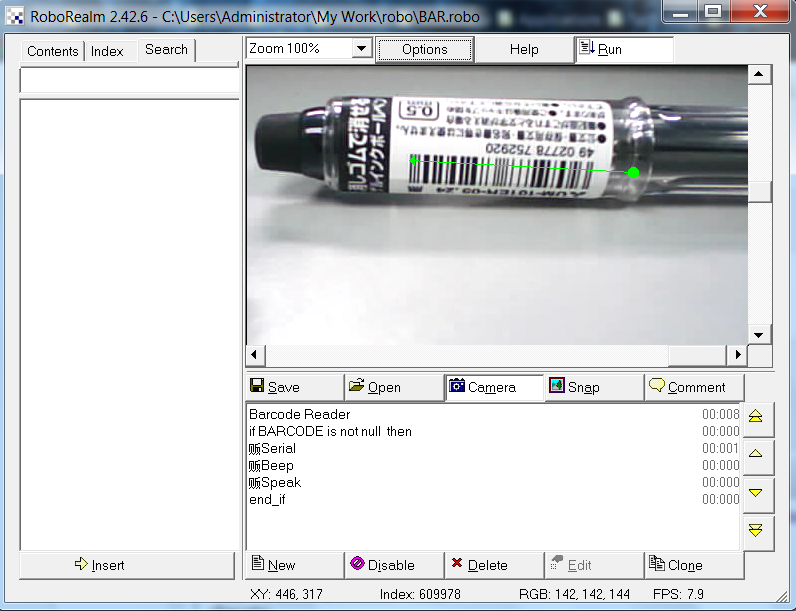Click the Open file button
Viewport: 796px width, 611px height.
(x=394, y=387)
